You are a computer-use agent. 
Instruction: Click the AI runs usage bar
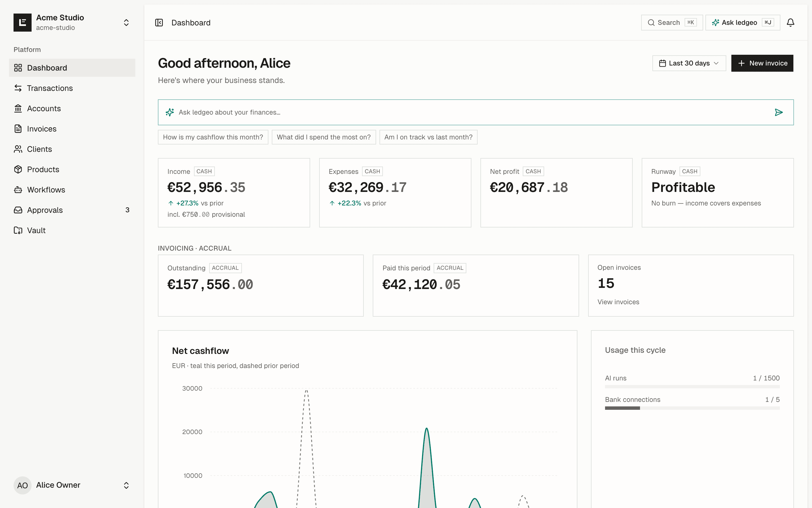[x=692, y=387]
